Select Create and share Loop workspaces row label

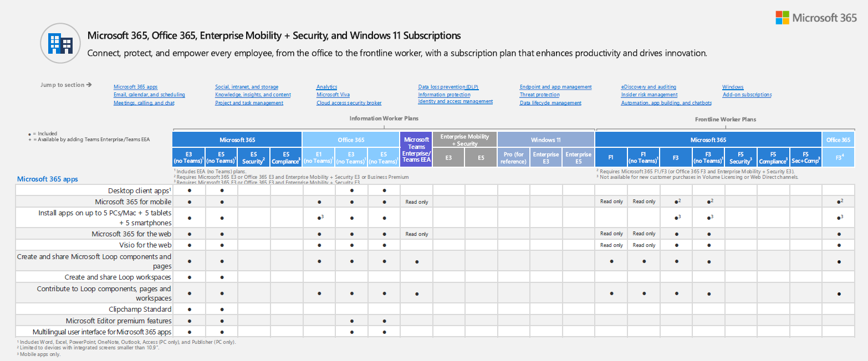point(118,277)
